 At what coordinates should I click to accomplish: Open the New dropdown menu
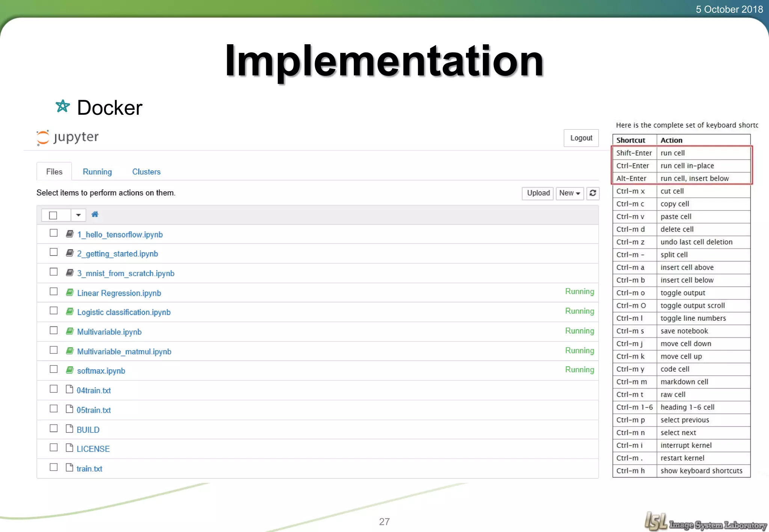(x=570, y=193)
